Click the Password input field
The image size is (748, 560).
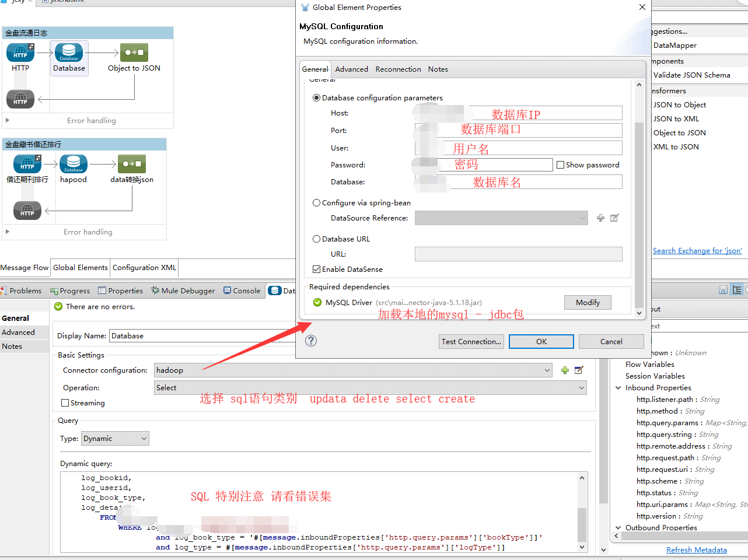click(x=484, y=165)
